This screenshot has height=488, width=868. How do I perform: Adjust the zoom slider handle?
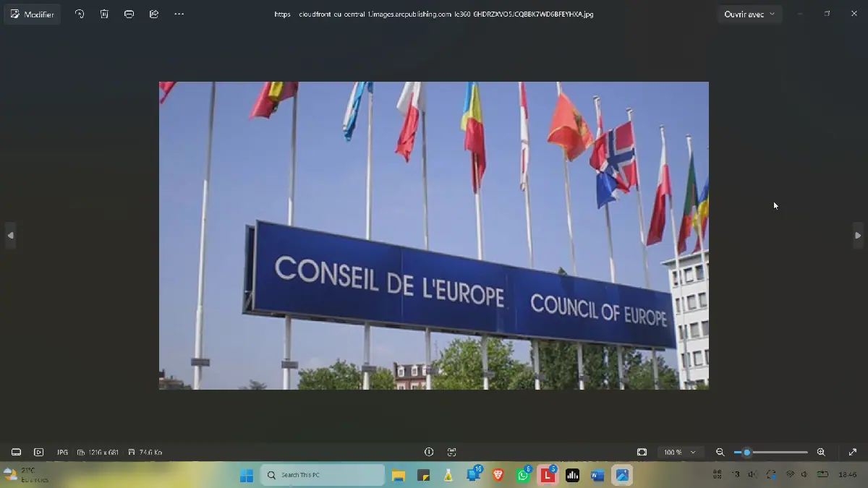tap(746, 453)
